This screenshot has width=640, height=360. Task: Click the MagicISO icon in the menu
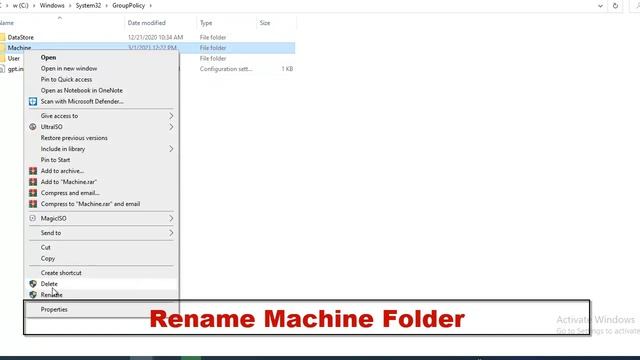[33, 218]
